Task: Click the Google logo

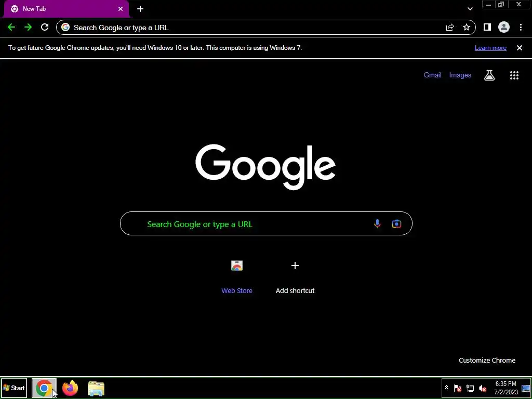Action: pos(265,167)
